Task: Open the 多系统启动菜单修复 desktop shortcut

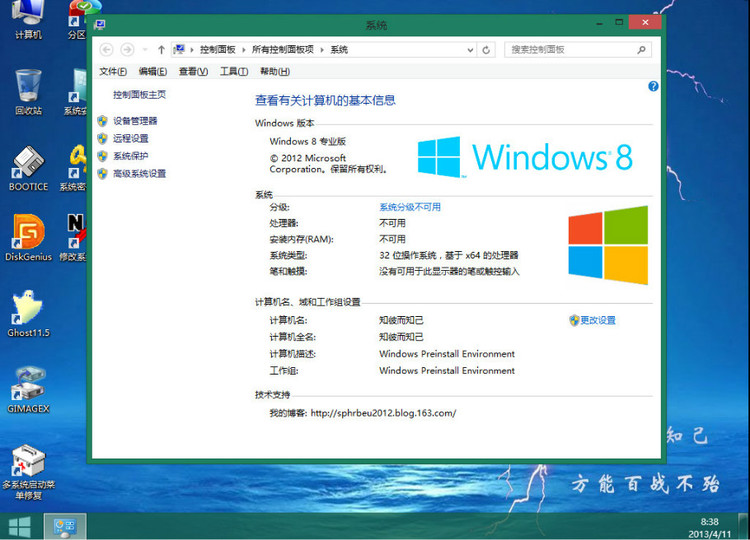Action: [x=28, y=473]
